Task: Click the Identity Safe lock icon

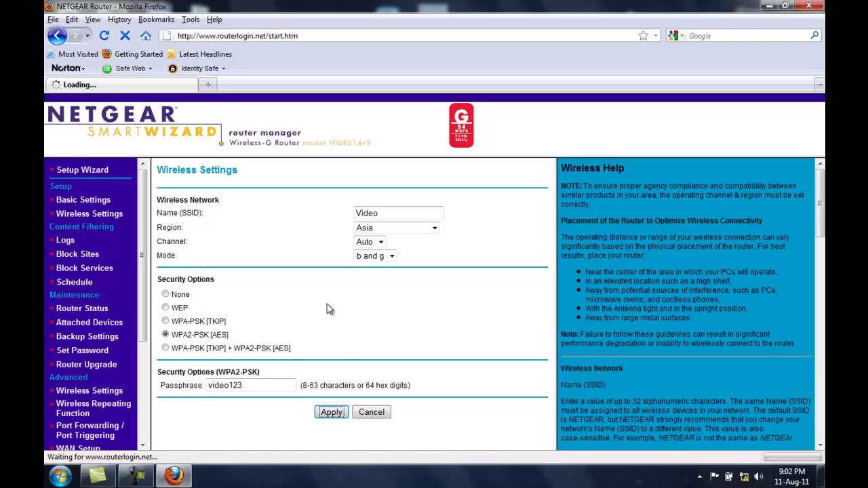Action: coord(172,68)
